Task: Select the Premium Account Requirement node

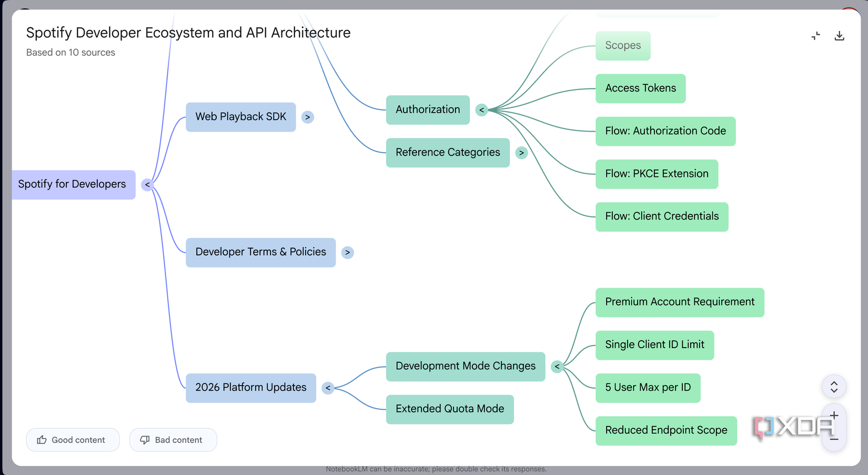Action: 680,302
